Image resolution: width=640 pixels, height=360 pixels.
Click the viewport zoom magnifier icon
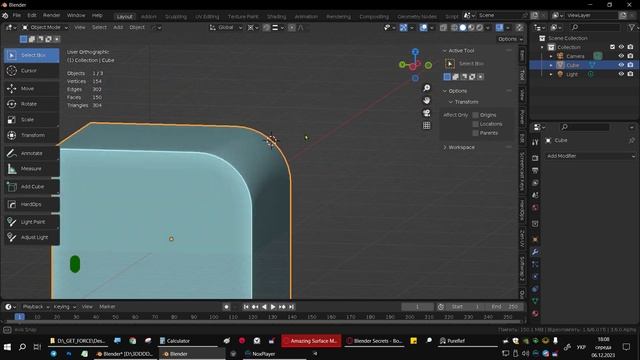tap(427, 88)
